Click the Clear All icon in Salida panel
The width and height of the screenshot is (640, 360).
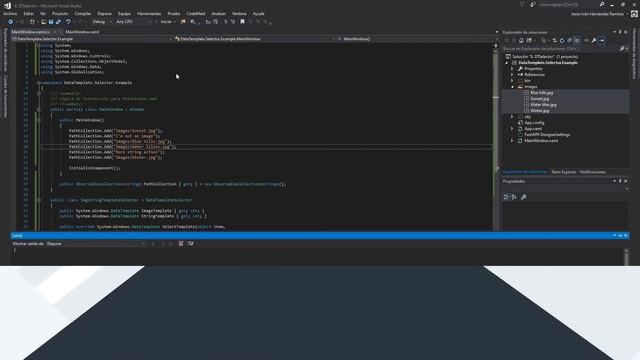181,244
